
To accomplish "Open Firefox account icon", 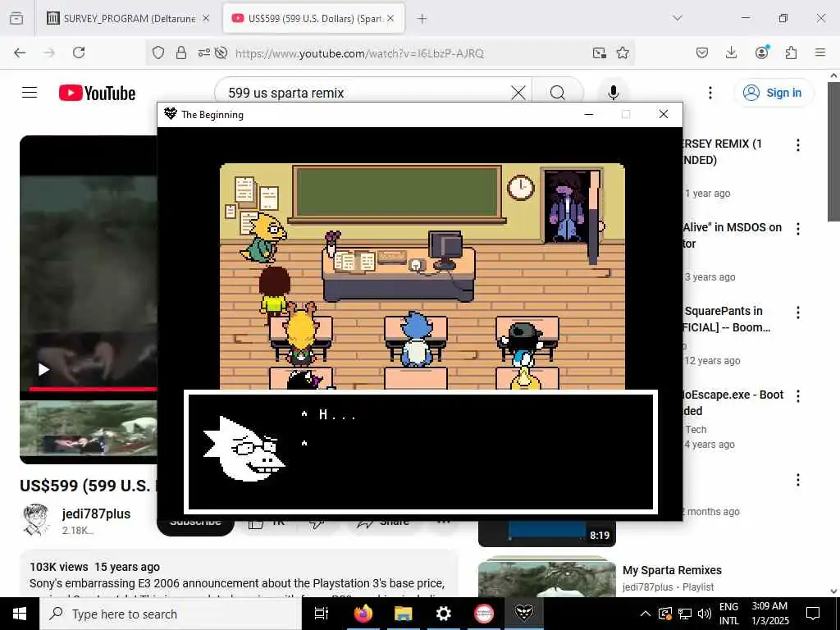I will coord(761,52).
